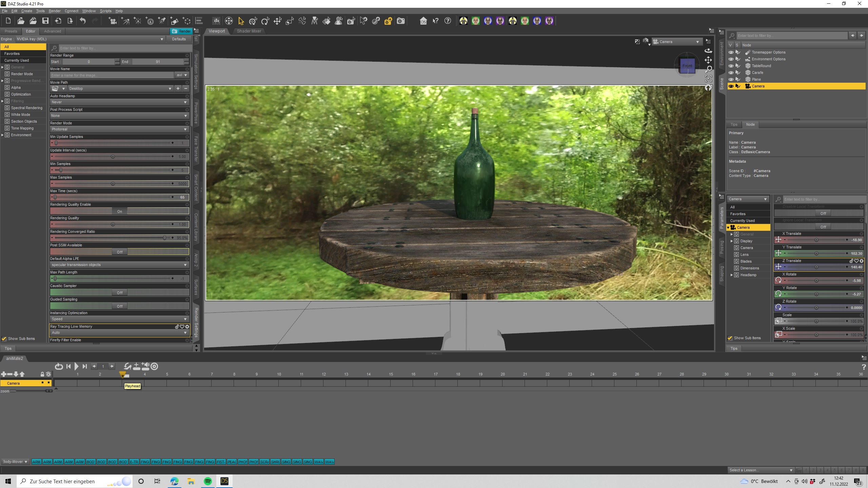Select TableRound in the Scene list

(x=761, y=66)
